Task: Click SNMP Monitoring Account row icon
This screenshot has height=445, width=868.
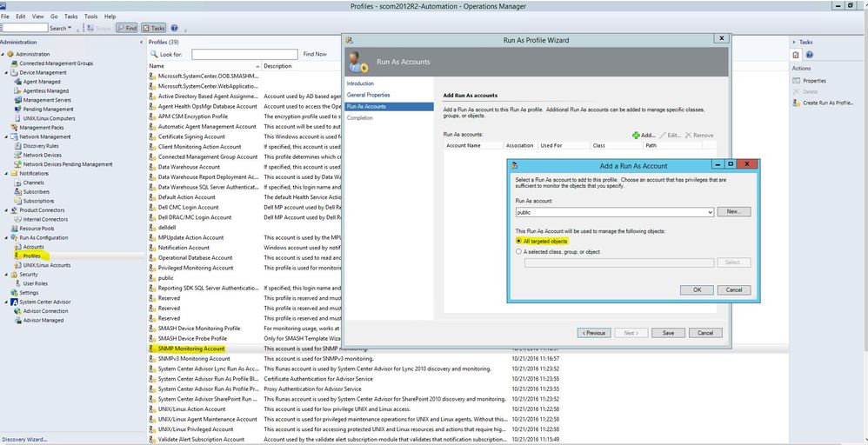Action: [x=153, y=349]
